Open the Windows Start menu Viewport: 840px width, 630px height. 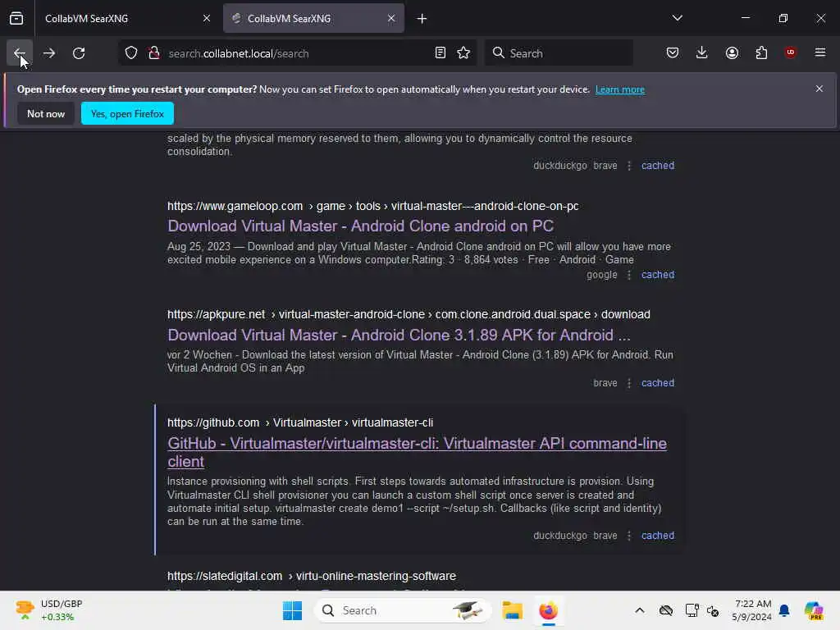click(x=293, y=610)
